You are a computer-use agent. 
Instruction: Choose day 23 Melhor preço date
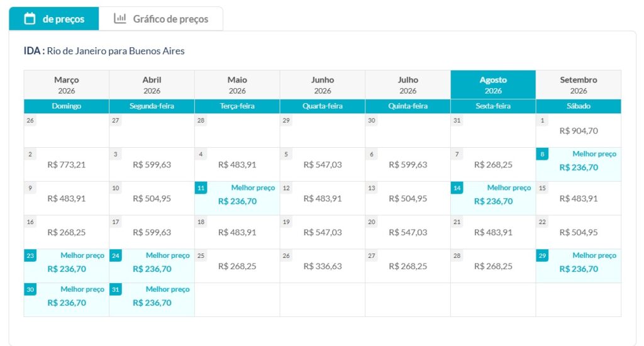[x=67, y=266]
